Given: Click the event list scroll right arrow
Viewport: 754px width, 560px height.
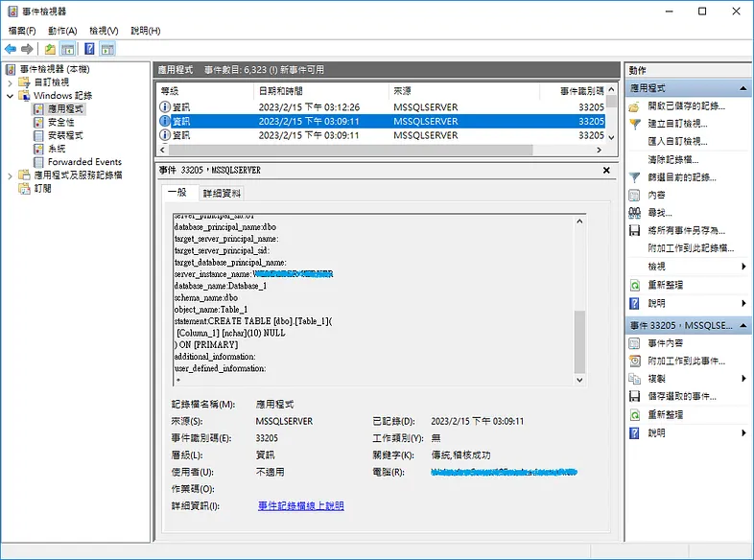Looking at the screenshot, I should [x=599, y=150].
